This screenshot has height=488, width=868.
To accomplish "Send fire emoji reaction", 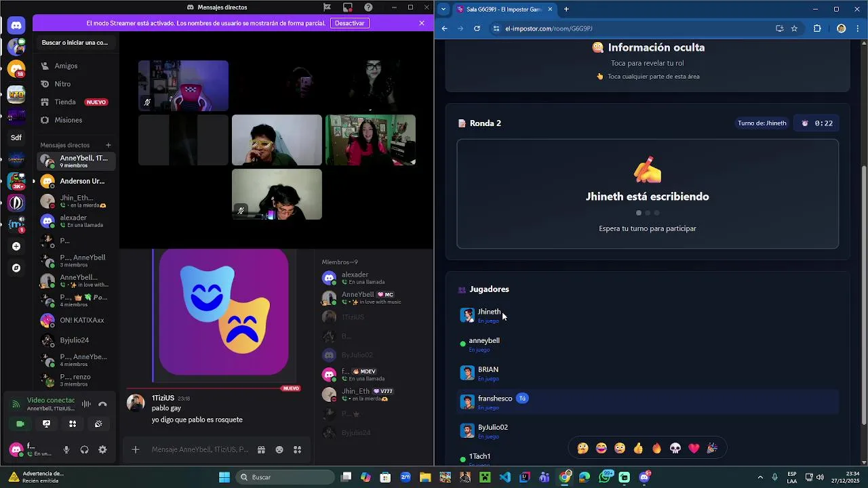I will tap(656, 448).
